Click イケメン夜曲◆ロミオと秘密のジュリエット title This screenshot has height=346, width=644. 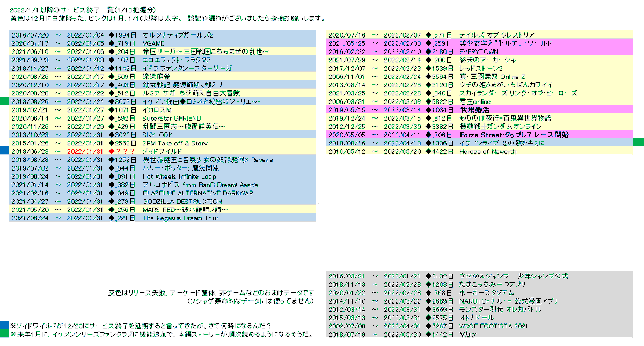point(202,101)
